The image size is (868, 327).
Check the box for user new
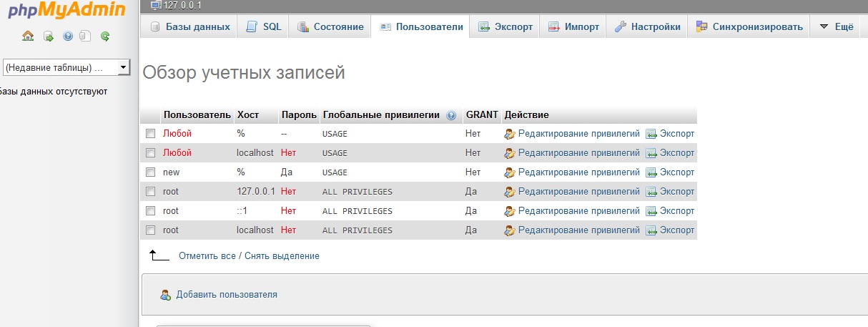[x=150, y=172]
